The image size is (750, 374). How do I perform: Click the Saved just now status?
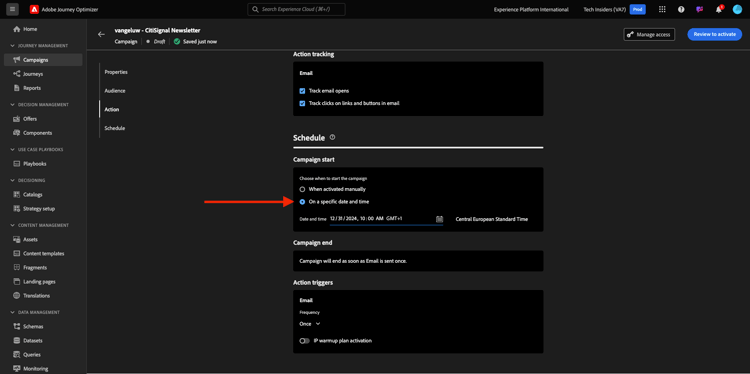(199, 42)
